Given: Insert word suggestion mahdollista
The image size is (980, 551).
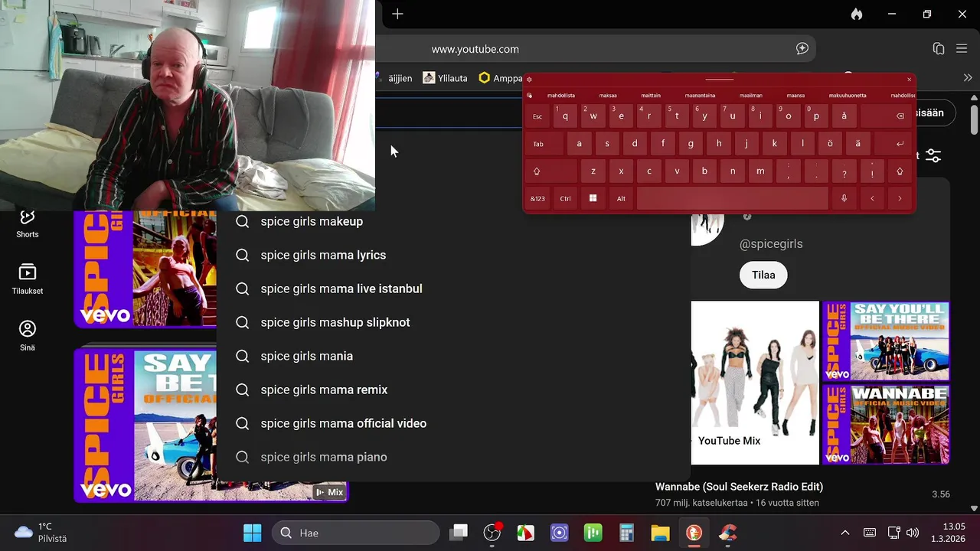Looking at the screenshot, I should (x=560, y=96).
